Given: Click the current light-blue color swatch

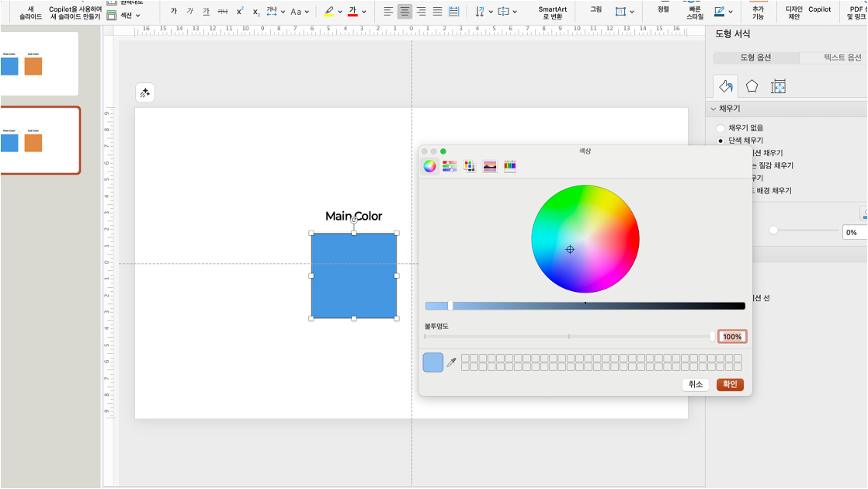Looking at the screenshot, I should coord(433,362).
